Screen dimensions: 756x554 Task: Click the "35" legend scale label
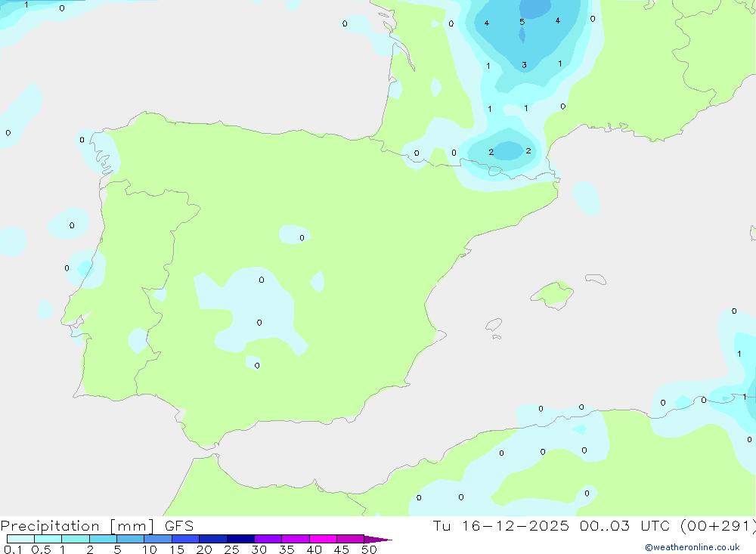coord(287,549)
